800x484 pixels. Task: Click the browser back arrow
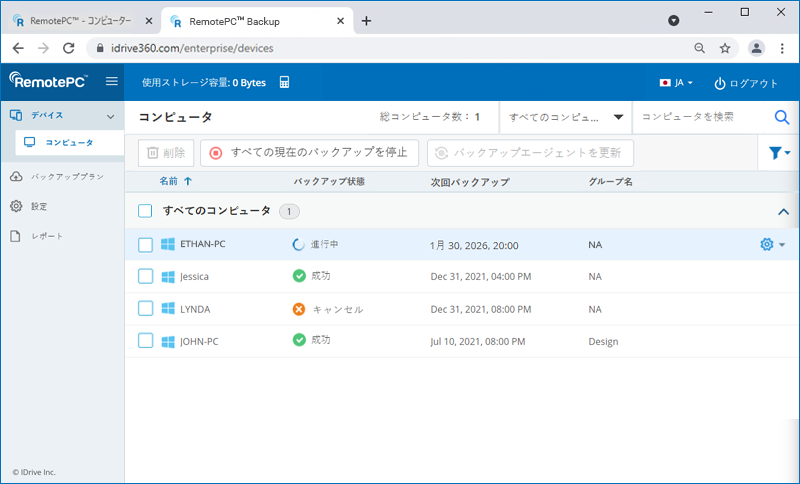18,48
